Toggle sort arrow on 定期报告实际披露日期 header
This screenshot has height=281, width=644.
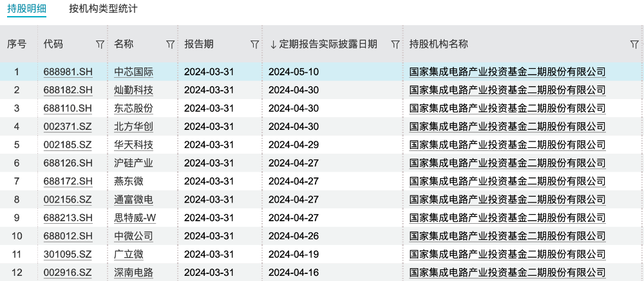[x=273, y=45]
